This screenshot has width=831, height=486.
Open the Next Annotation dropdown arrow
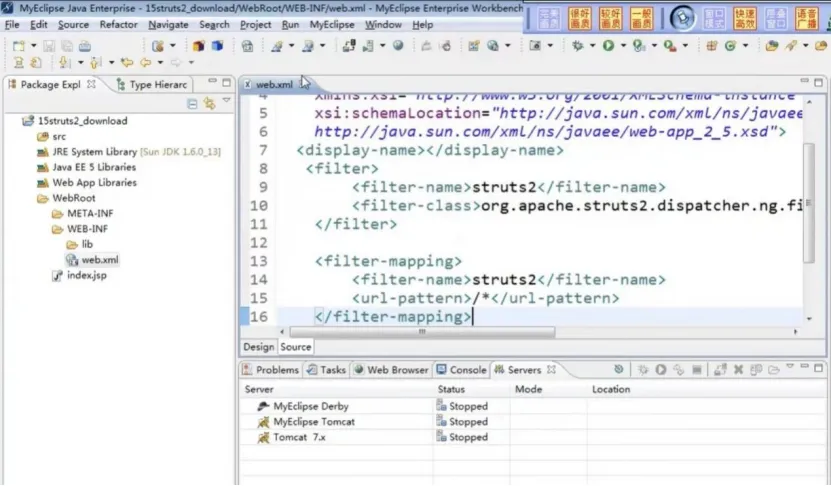coord(80,63)
